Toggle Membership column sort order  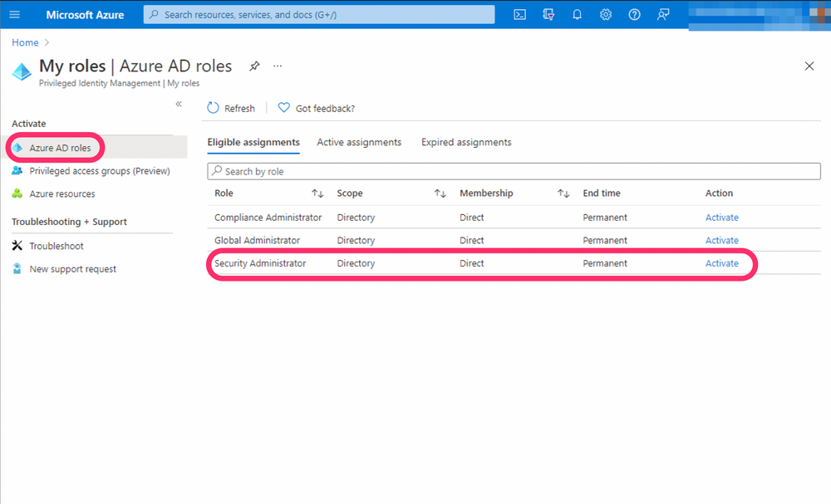(563, 193)
